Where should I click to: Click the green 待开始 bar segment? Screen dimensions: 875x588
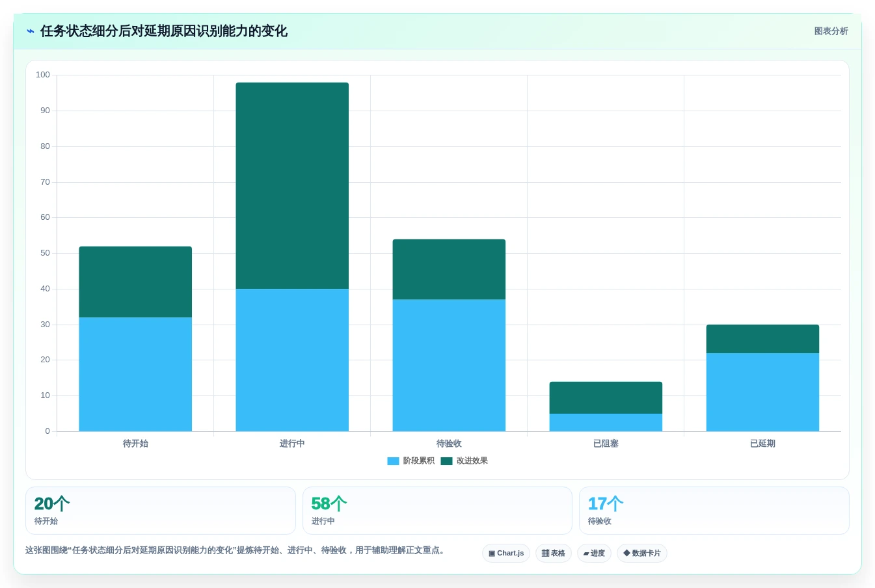pos(135,282)
